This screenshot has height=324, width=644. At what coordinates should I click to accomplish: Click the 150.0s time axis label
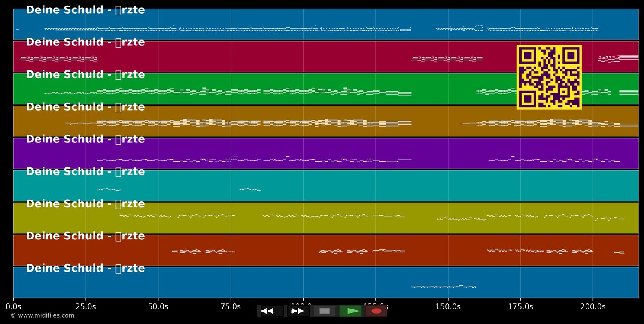[448, 307]
